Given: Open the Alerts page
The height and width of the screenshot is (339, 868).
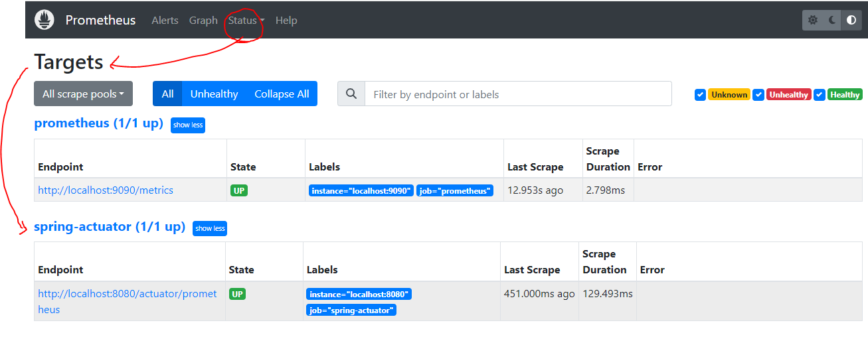Looking at the screenshot, I should pyautogui.click(x=165, y=20).
